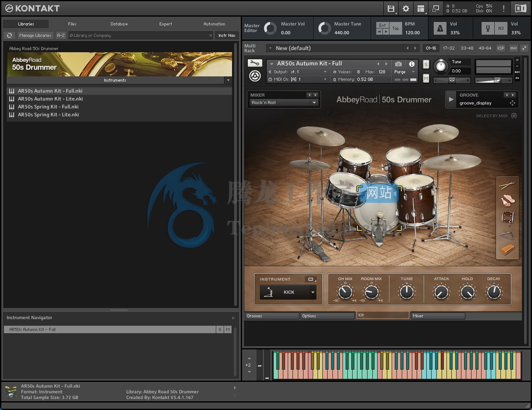This screenshot has height=410, width=532.
Task: Select the hands articulation icon
Action: click(507, 201)
